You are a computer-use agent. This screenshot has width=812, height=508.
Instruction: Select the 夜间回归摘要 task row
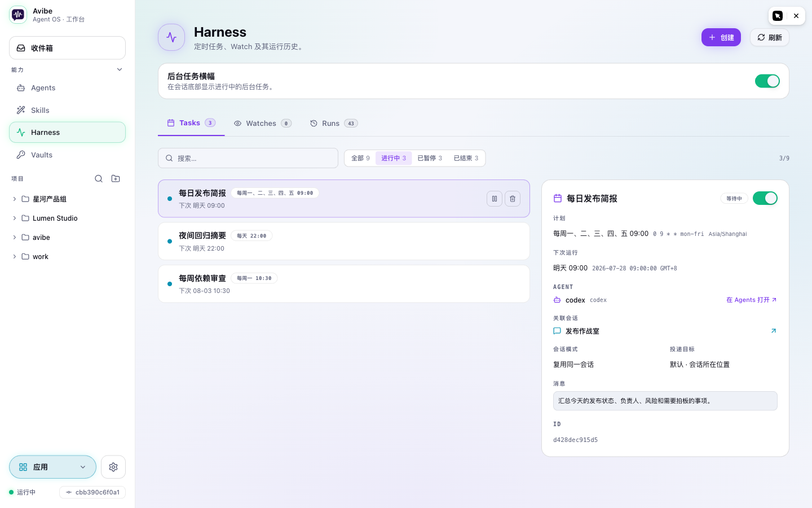(x=344, y=241)
